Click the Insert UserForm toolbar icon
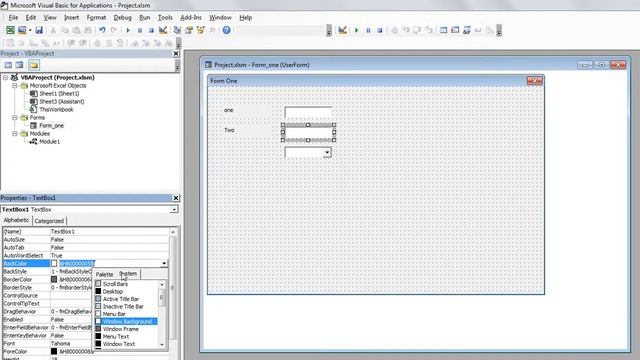The height and width of the screenshot is (360, 640). click(x=22, y=30)
